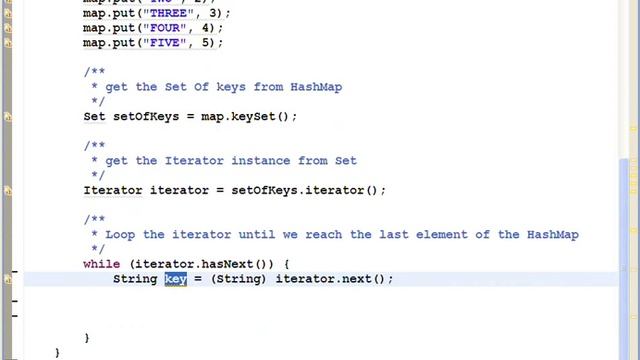The width and height of the screenshot is (640, 360).
Task: Click the comment "Loop the iterator until we reach..."
Action: 342,235
